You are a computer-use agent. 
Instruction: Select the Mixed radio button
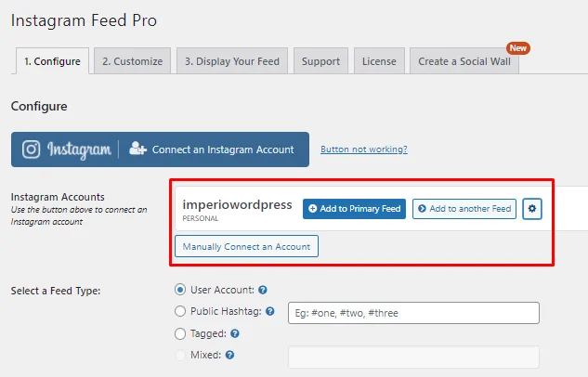180,355
